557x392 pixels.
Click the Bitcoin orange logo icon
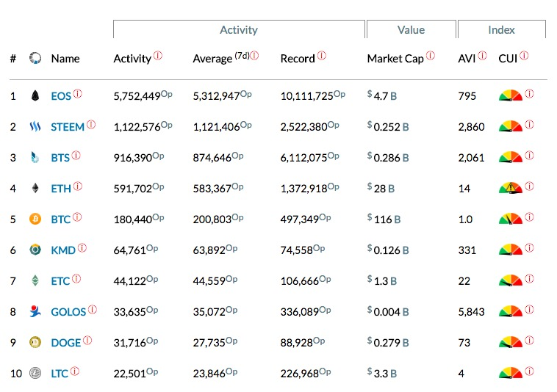(x=35, y=219)
